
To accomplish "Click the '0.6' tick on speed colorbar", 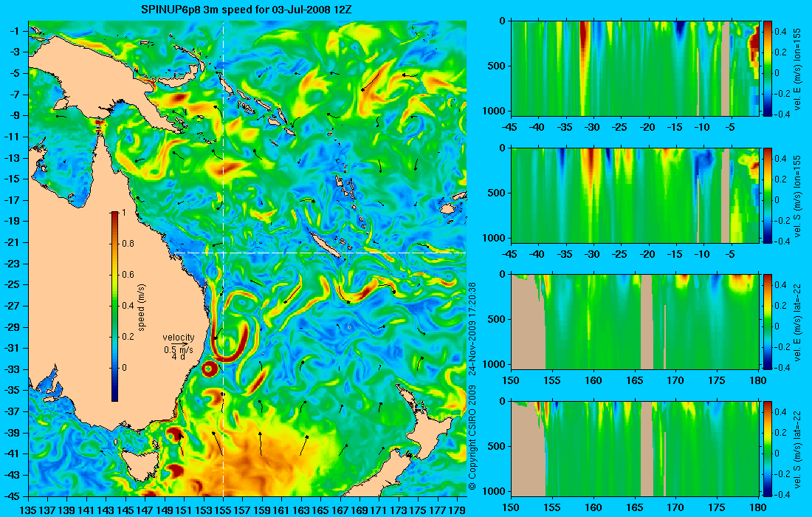I will (128, 275).
